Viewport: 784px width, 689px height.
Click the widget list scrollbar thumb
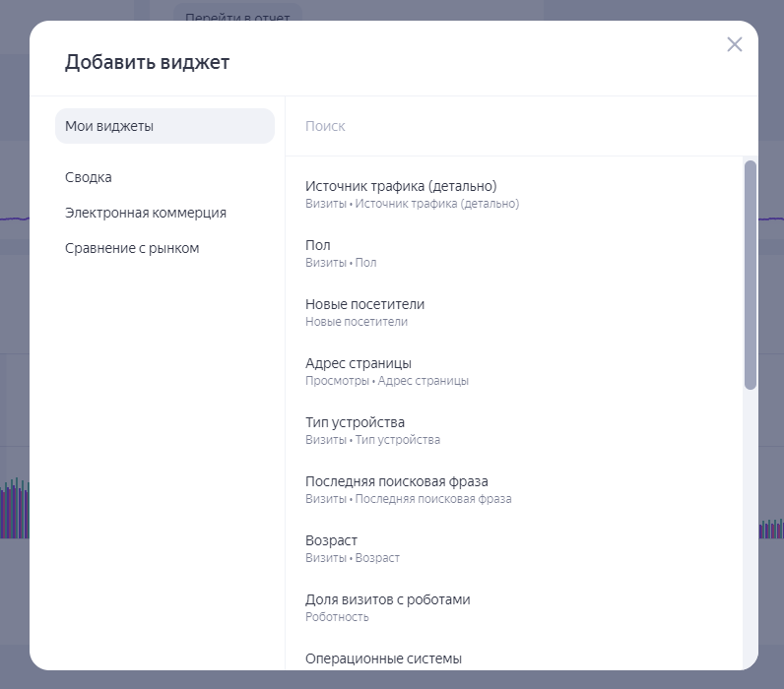(751, 275)
